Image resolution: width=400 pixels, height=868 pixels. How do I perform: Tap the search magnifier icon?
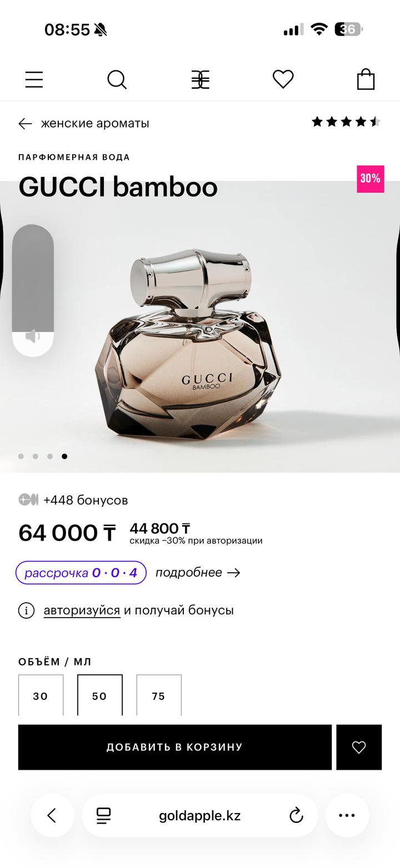[117, 80]
